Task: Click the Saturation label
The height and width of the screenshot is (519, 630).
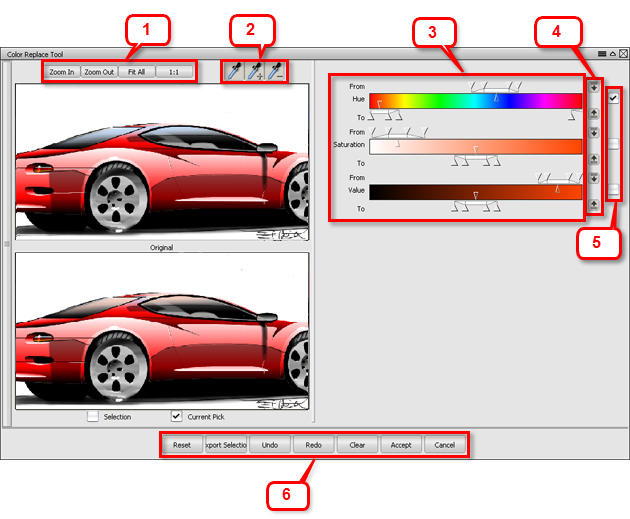Action: tap(349, 144)
